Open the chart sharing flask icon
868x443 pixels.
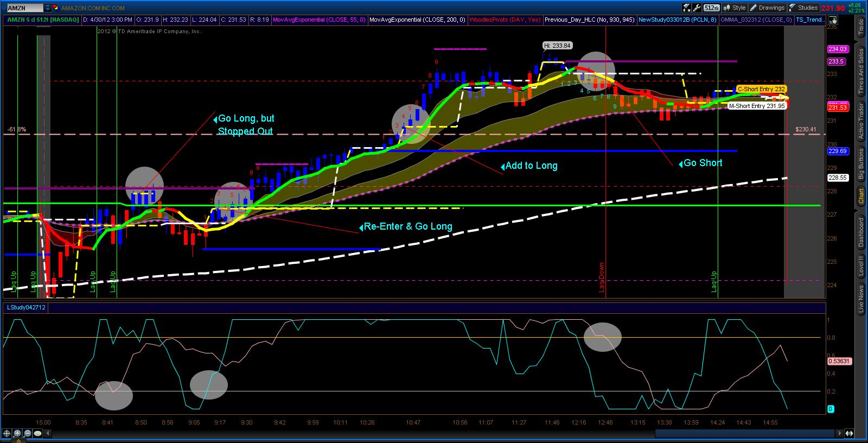pyautogui.click(x=686, y=8)
